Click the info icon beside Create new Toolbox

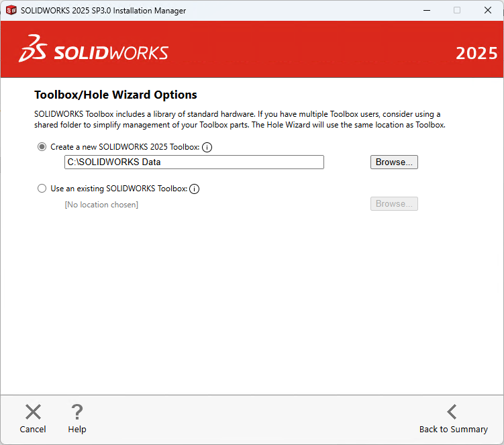(x=207, y=147)
